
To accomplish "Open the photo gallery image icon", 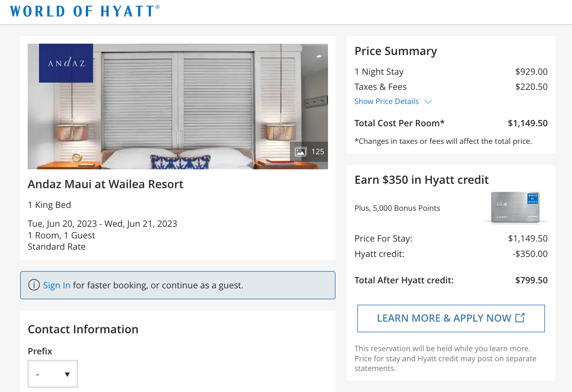I will [301, 152].
